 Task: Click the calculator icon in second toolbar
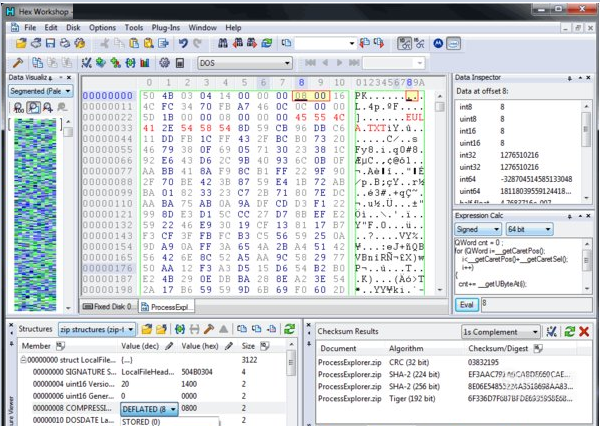coord(180,63)
